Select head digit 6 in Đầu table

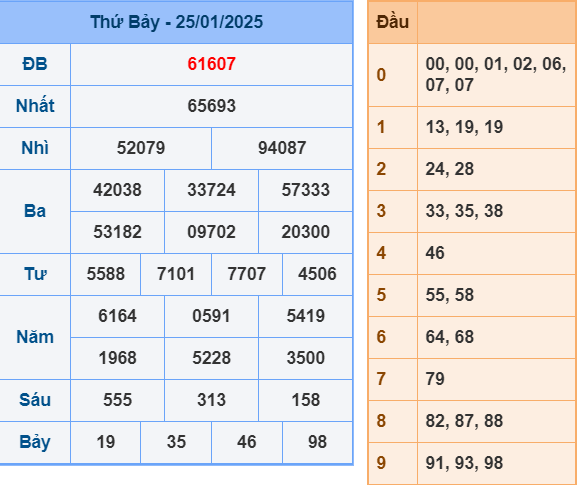coord(381,338)
